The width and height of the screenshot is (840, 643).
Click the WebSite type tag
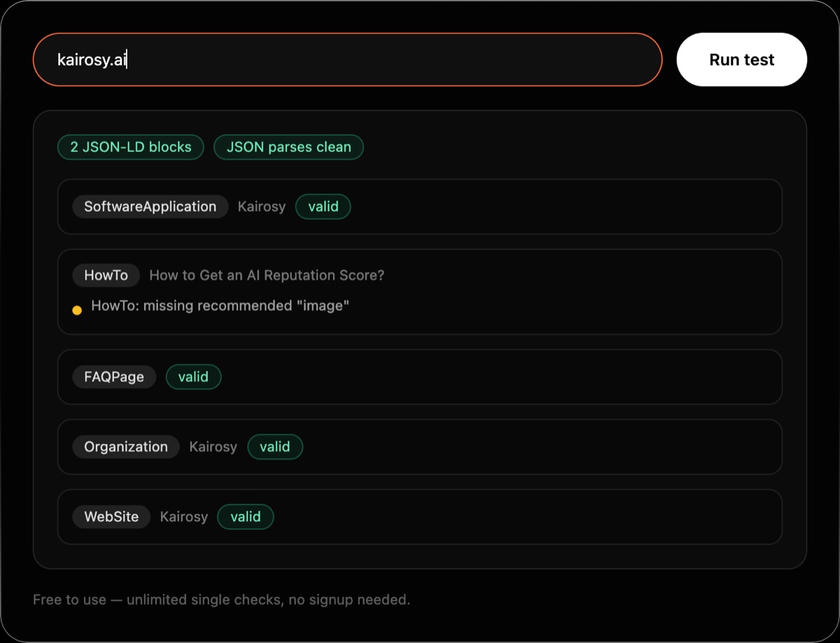(x=111, y=517)
